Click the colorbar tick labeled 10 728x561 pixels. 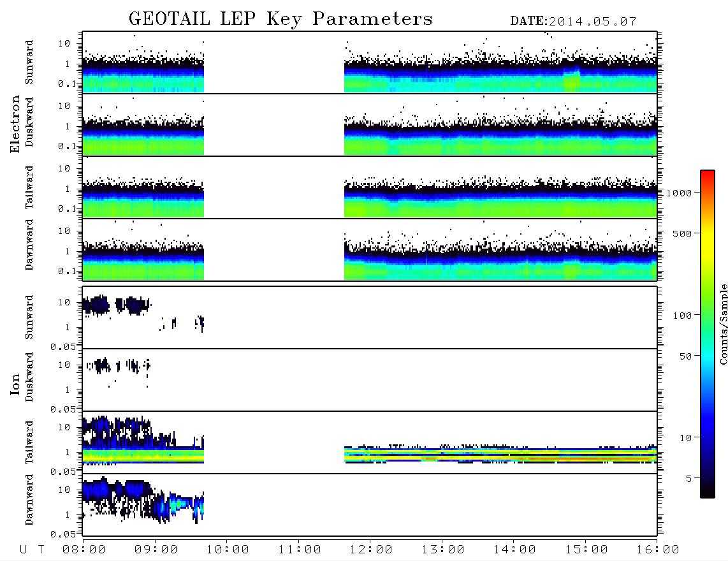(x=685, y=438)
